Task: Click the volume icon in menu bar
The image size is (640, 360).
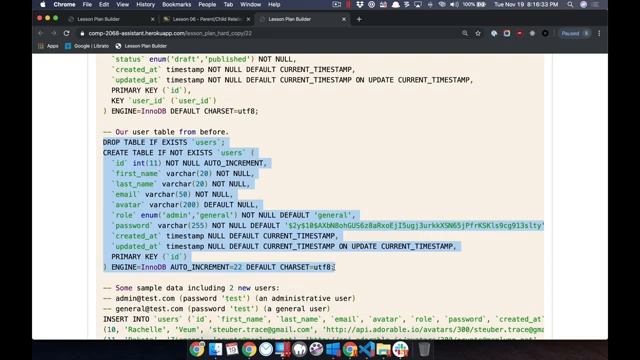Action: coord(454,4)
